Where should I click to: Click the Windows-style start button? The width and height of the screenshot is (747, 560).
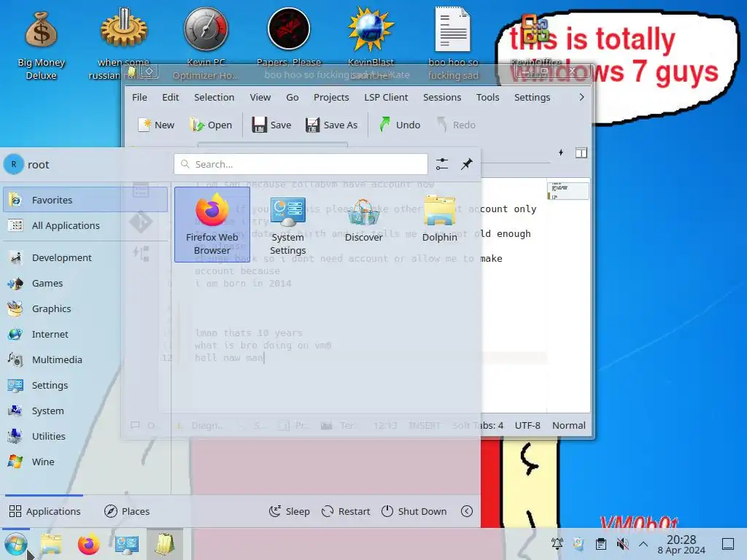(15, 545)
